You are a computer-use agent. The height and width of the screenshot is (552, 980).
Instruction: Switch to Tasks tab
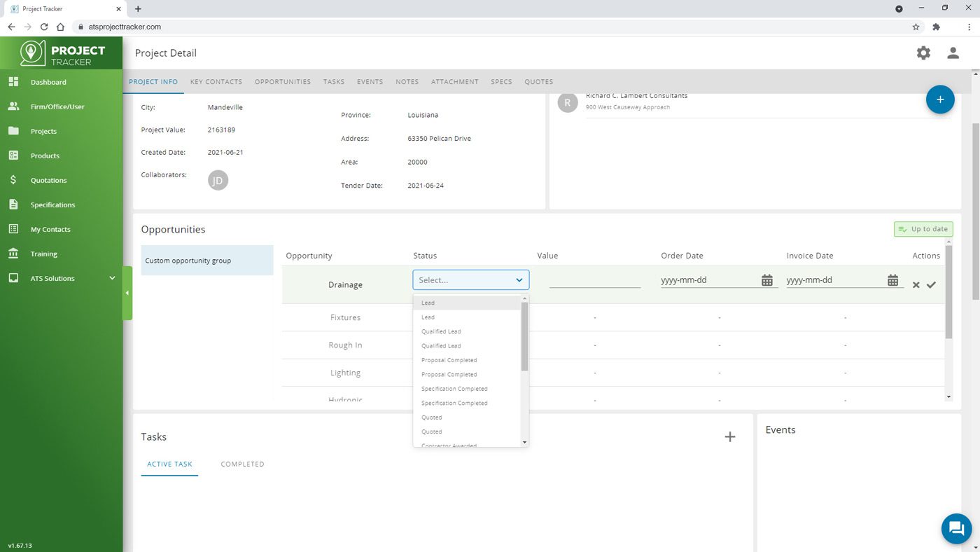click(334, 82)
